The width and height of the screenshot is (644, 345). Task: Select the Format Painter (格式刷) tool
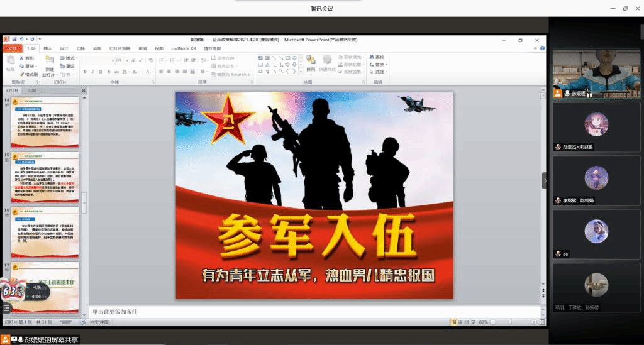(x=29, y=74)
